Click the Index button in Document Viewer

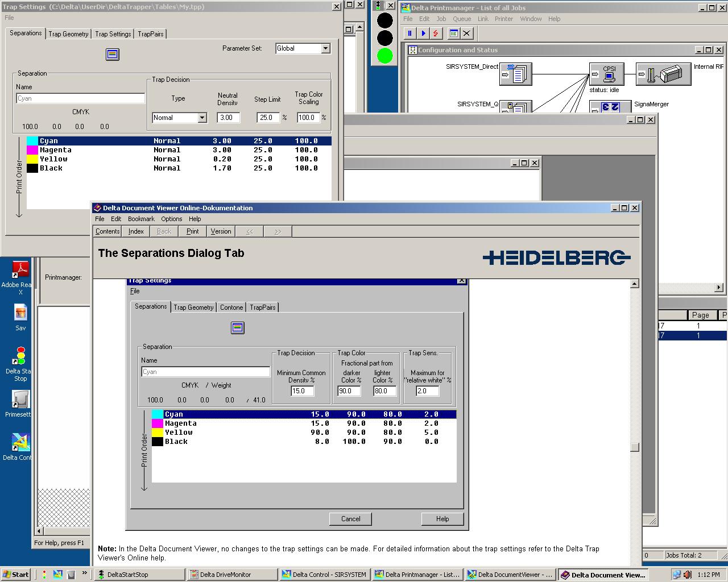click(136, 231)
